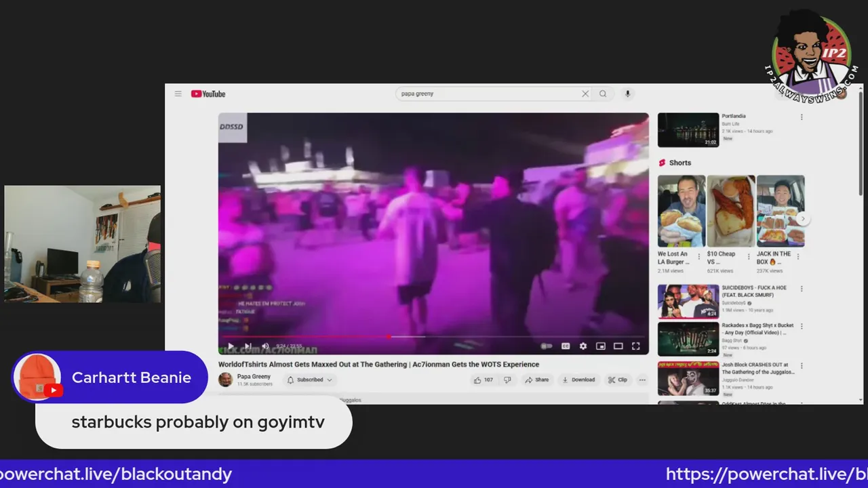The width and height of the screenshot is (868, 488).
Task: Open options for Rackades x Bagg Shyt video
Action: pyautogui.click(x=802, y=326)
